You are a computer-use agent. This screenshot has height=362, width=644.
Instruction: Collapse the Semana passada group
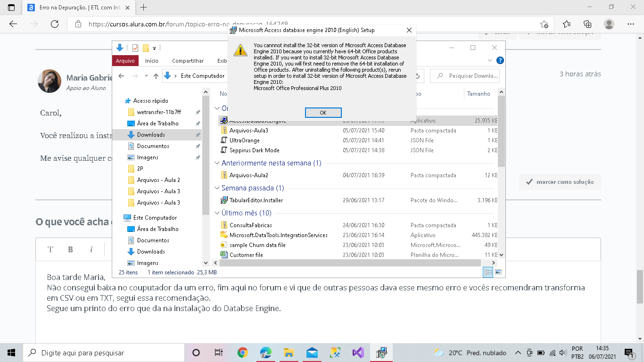[217, 188]
